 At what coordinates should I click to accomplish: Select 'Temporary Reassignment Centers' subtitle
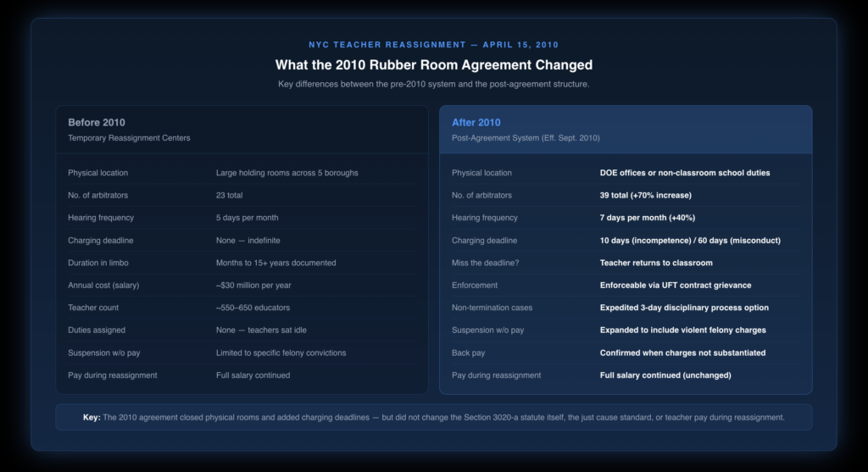[x=129, y=137]
